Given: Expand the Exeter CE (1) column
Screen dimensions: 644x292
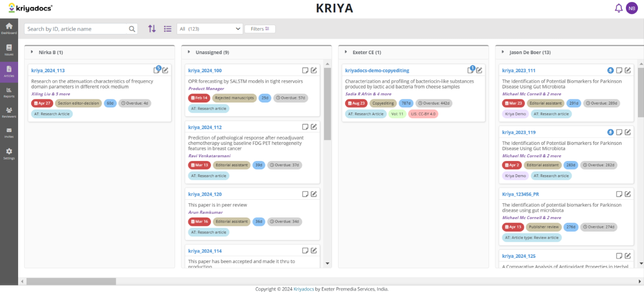Looking at the screenshot, I should coord(346,52).
